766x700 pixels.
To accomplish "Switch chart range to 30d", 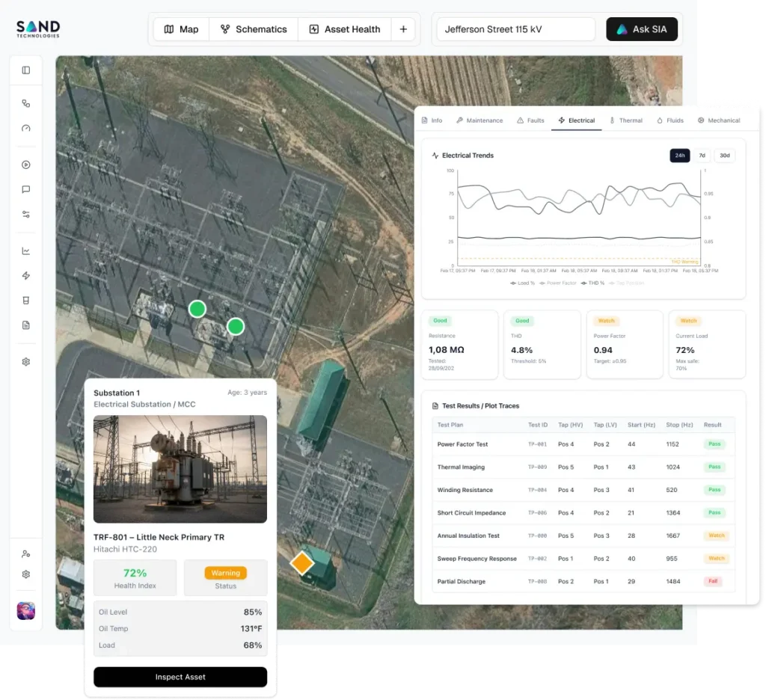I will (724, 156).
